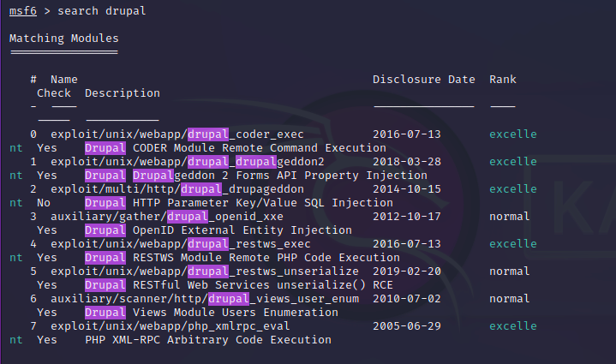Image resolution: width=616 pixels, height=364 pixels.
Task: Select the drupal_coder_exec module path
Action: click(177, 134)
